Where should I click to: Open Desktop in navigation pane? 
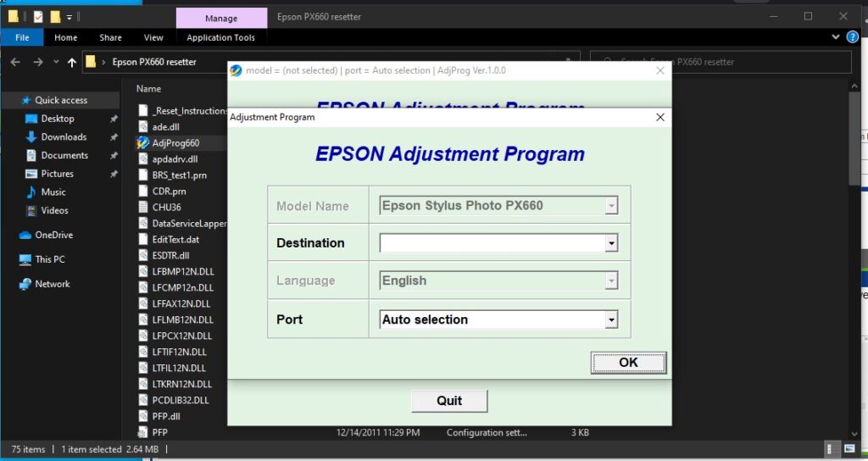pos(58,119)
